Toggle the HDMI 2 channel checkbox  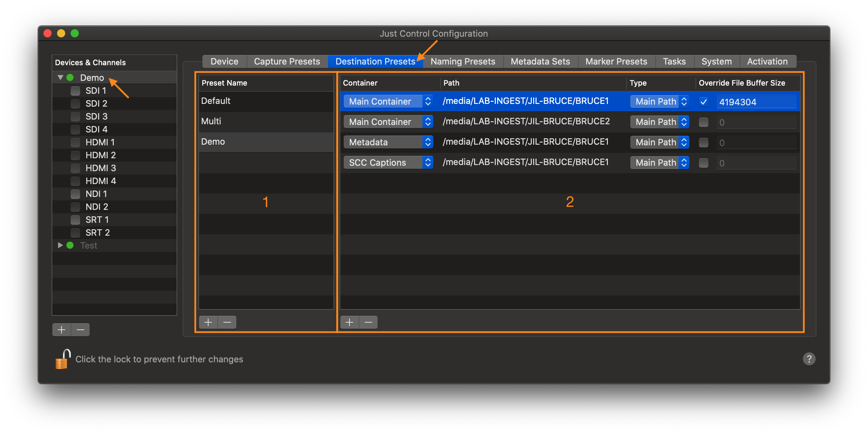(75, 155)
